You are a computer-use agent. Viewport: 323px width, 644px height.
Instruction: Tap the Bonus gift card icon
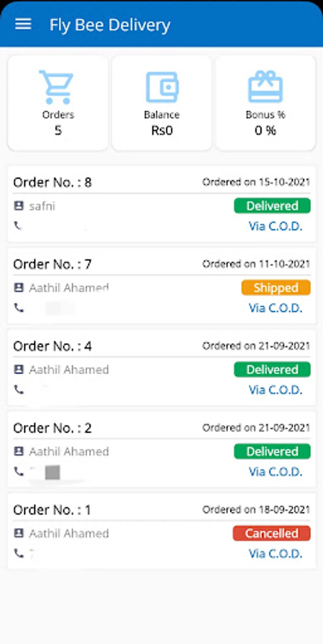pyautogui.click(x=265, y=87)
